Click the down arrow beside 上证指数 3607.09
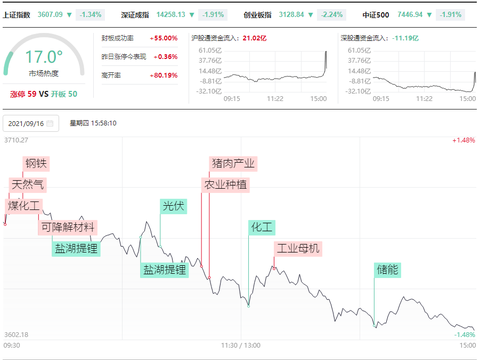The height and width of the screenshot is (360, 480). (69, 15)
